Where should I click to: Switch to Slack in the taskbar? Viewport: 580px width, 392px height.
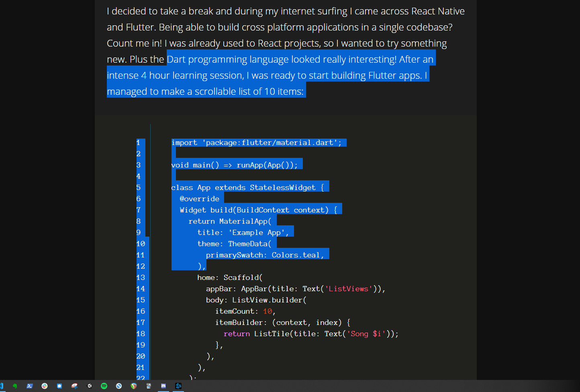tap(45, 386)
